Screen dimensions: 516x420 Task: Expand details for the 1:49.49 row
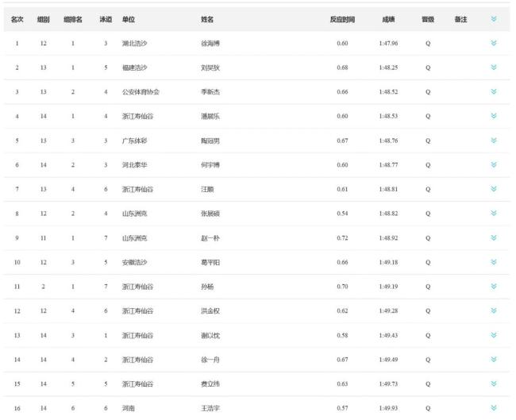494,360
